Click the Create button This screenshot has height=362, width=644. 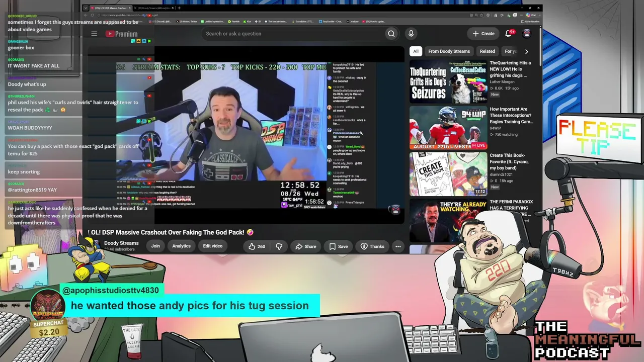[x=483, y=34]
